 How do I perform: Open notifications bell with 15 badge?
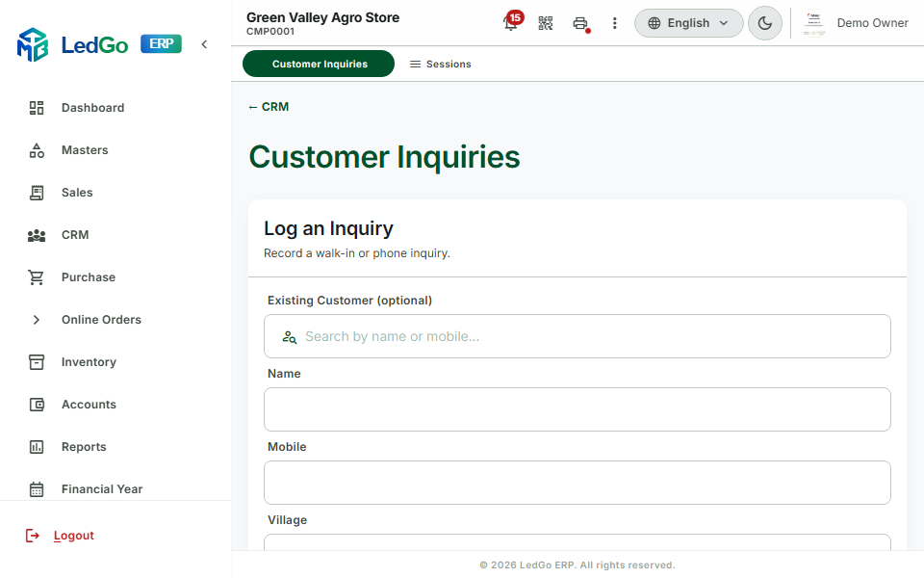click(511, 22)
